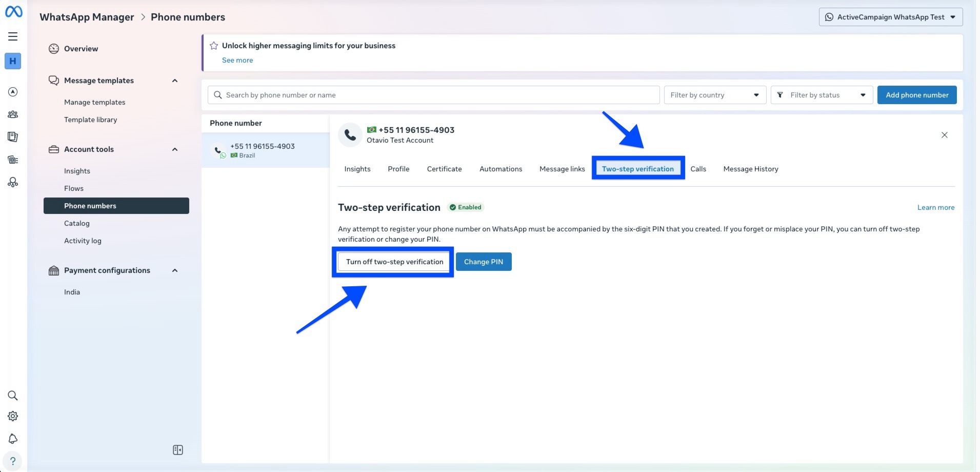This screenshot has height=472, width=980.
Task: Click the connected circles icon in left rail
Action: pos(13,182)
